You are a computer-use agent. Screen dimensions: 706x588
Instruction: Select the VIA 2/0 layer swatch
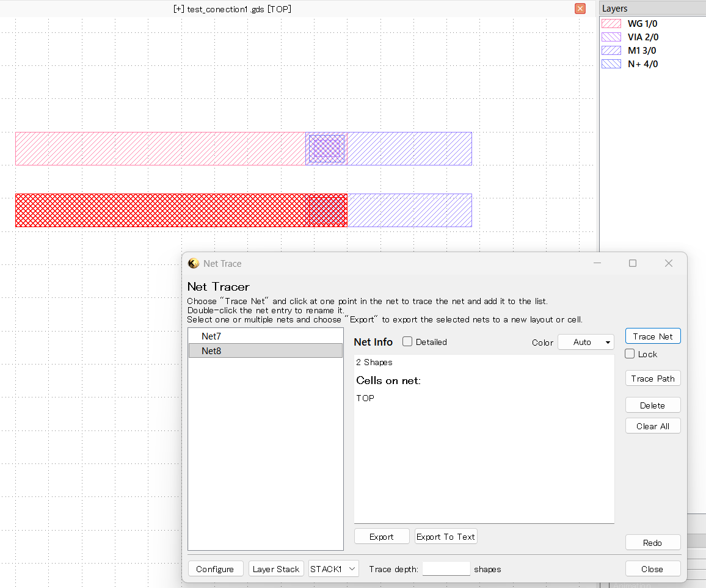611,37
